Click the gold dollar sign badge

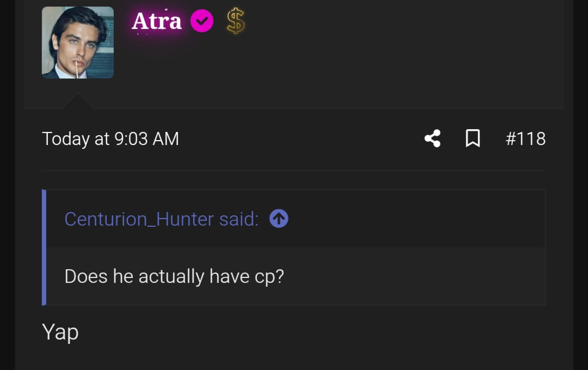click(x=235, y=22)
